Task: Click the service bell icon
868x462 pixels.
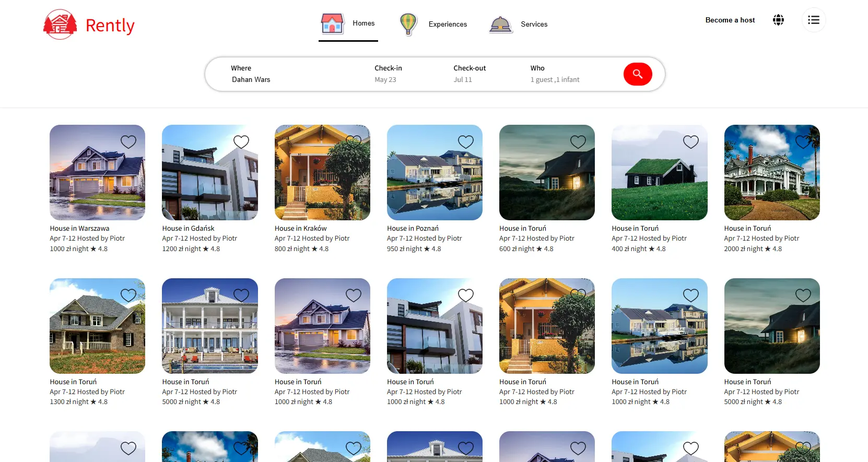Action: [501, 25]
